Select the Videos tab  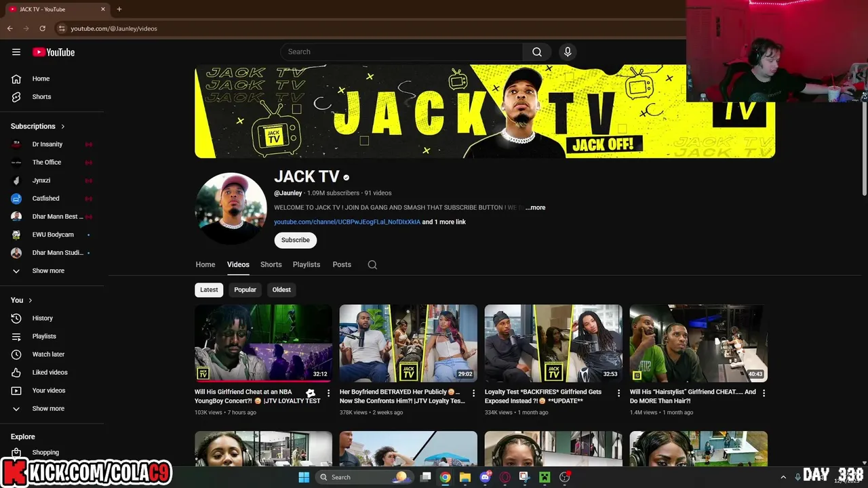point(238,265)
